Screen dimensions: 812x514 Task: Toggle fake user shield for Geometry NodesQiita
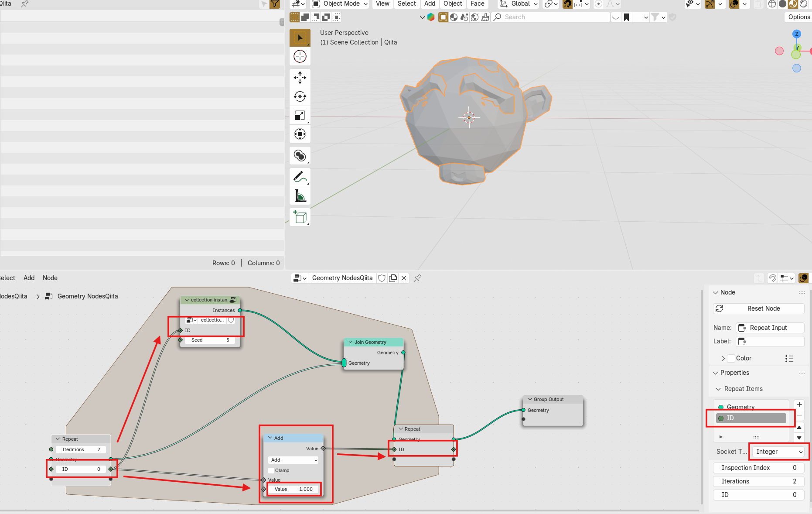pyautogui.click(x=382, y=278)
